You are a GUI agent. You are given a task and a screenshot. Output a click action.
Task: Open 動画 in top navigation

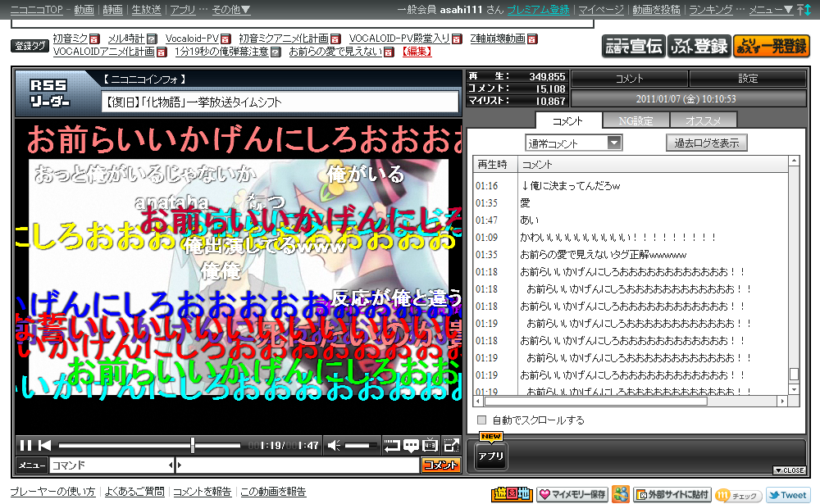(84, 9)
